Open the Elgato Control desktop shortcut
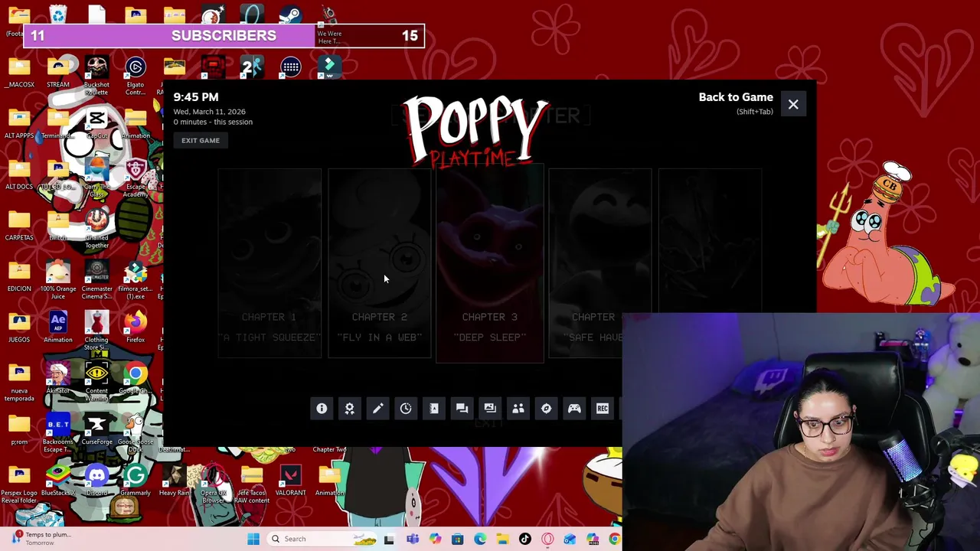The image size is (980, 551). [x=136, y=76]
